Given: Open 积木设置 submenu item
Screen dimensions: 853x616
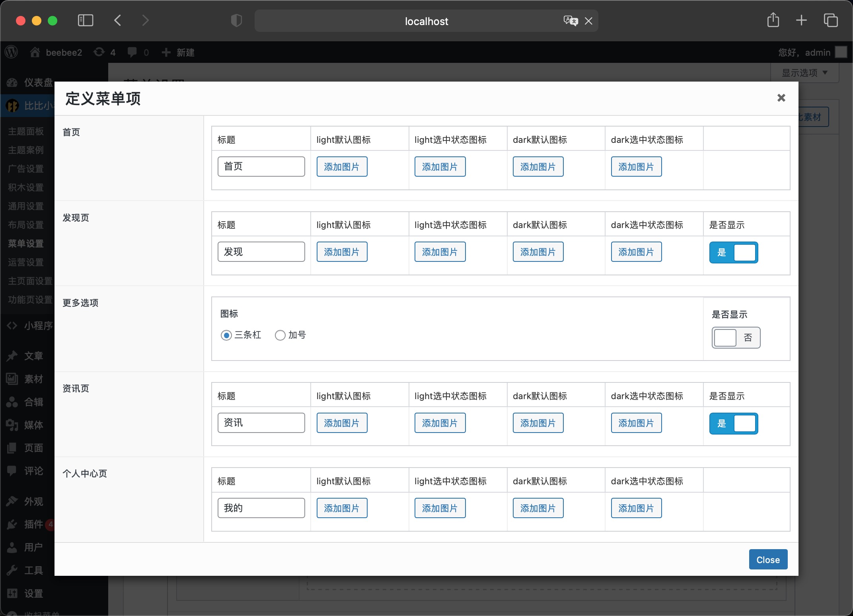Looking at the screenshot, I should coord(26,187).
